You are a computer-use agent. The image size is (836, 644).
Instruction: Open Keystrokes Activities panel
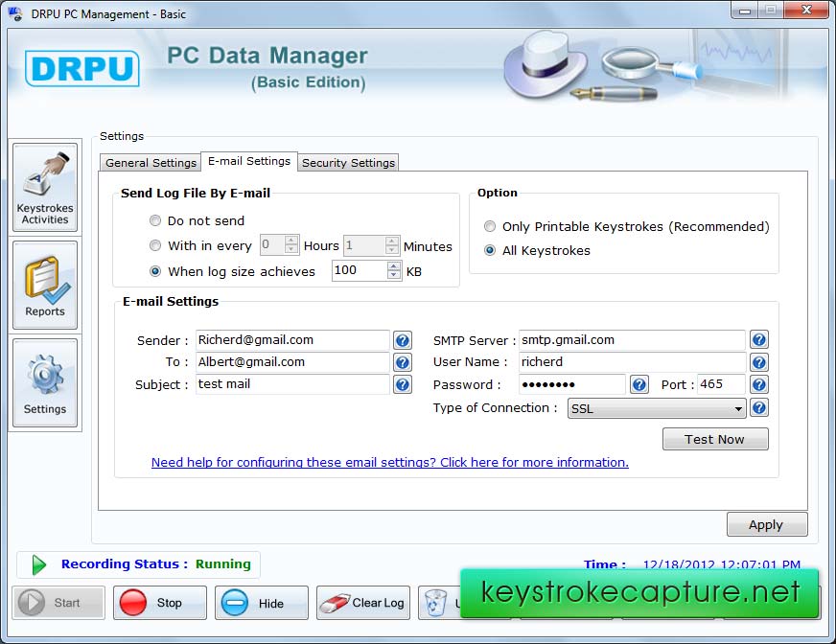[x=45, y=188]
